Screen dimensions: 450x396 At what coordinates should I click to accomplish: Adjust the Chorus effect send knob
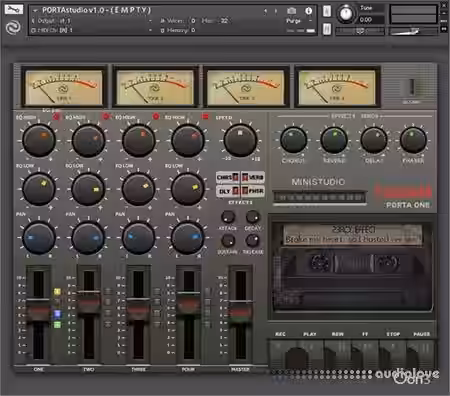293,140
